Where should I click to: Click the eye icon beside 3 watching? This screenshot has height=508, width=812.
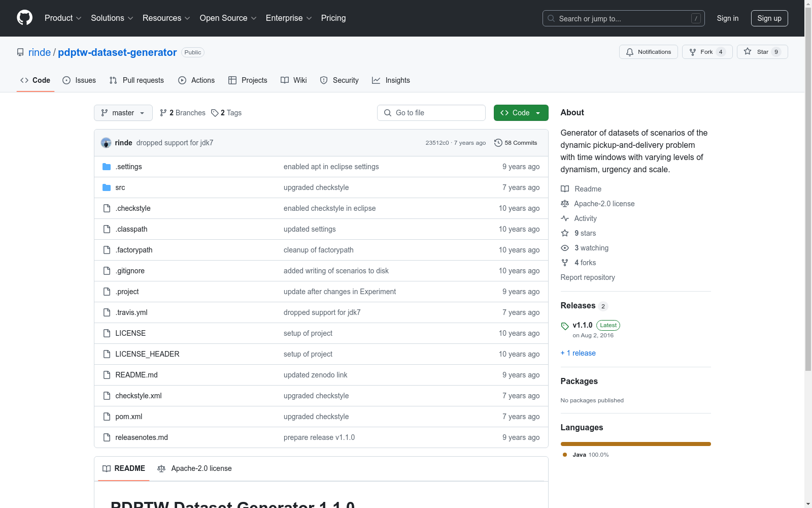point(565,248)
